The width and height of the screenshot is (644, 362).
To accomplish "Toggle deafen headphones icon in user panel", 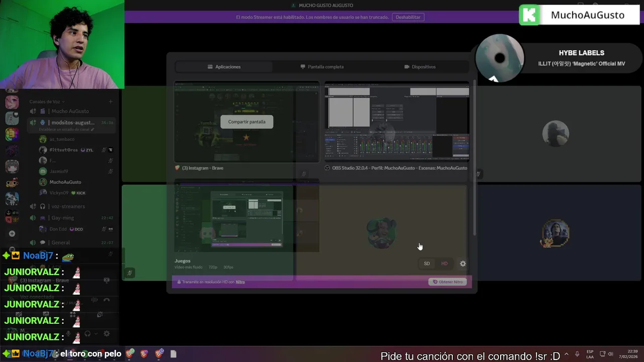I will (x=88, y=333).
